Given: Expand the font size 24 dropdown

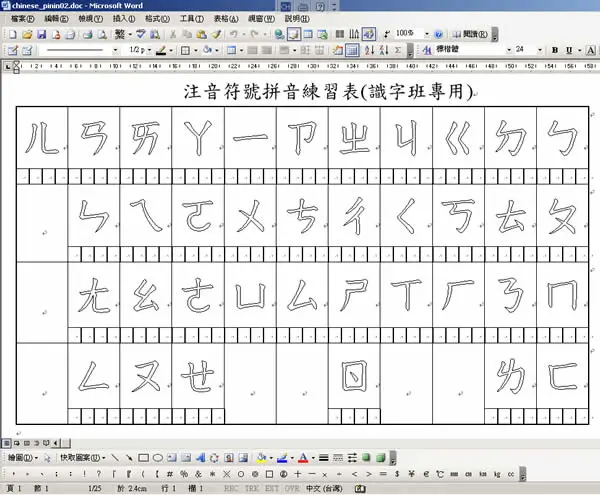Looking at the screenshot, I should point(540,50).
